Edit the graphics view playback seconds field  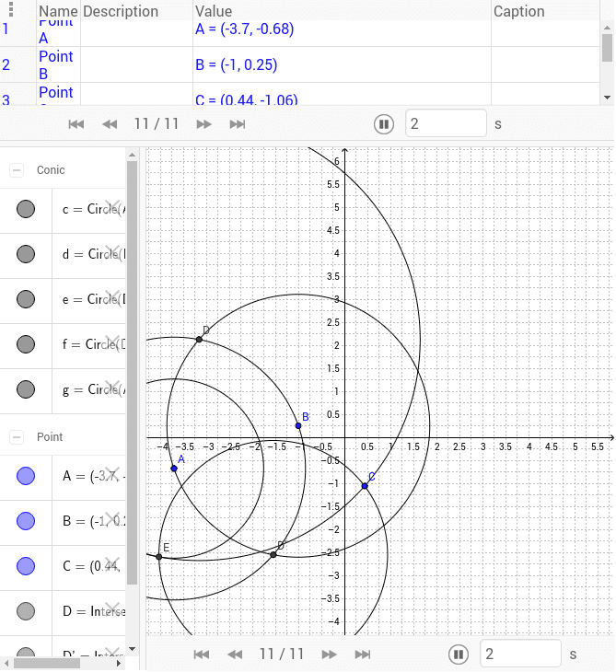point(520,654)
